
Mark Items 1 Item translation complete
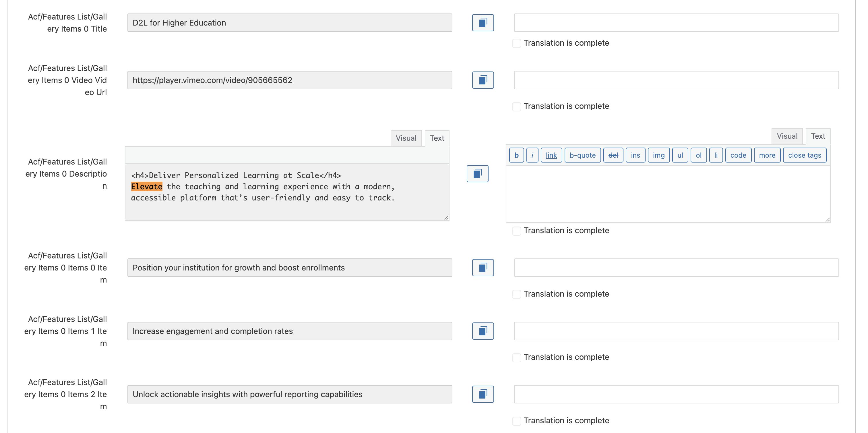tap(516, 357)
